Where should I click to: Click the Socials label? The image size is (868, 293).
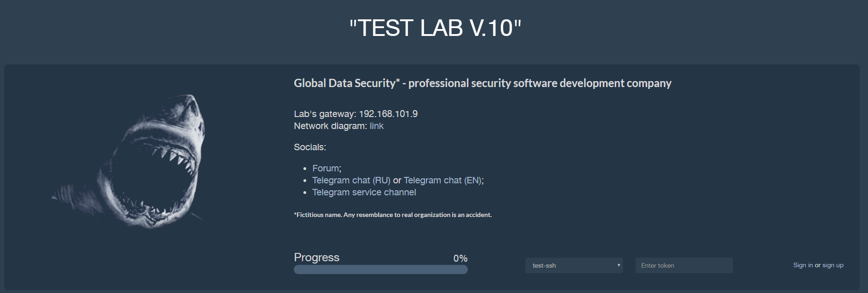(x=310, y=147)
